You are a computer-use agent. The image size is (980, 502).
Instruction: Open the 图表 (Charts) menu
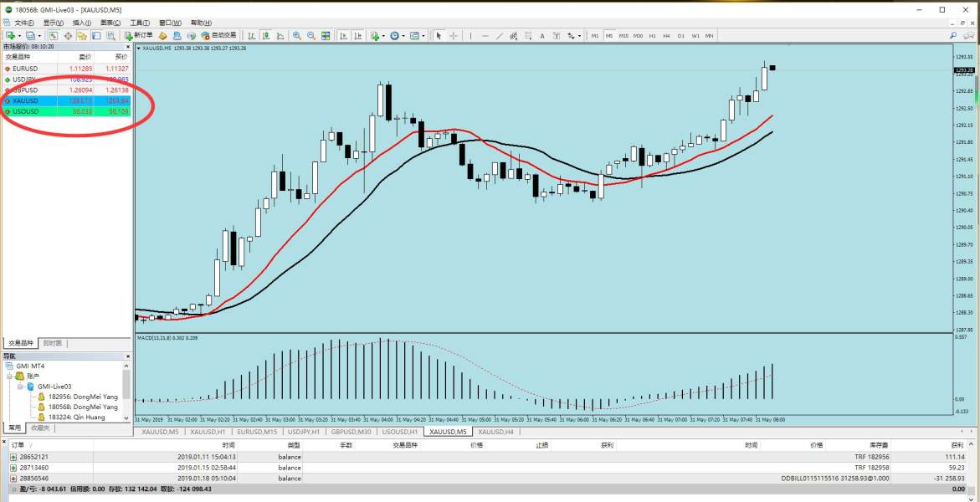coord(110,23)
